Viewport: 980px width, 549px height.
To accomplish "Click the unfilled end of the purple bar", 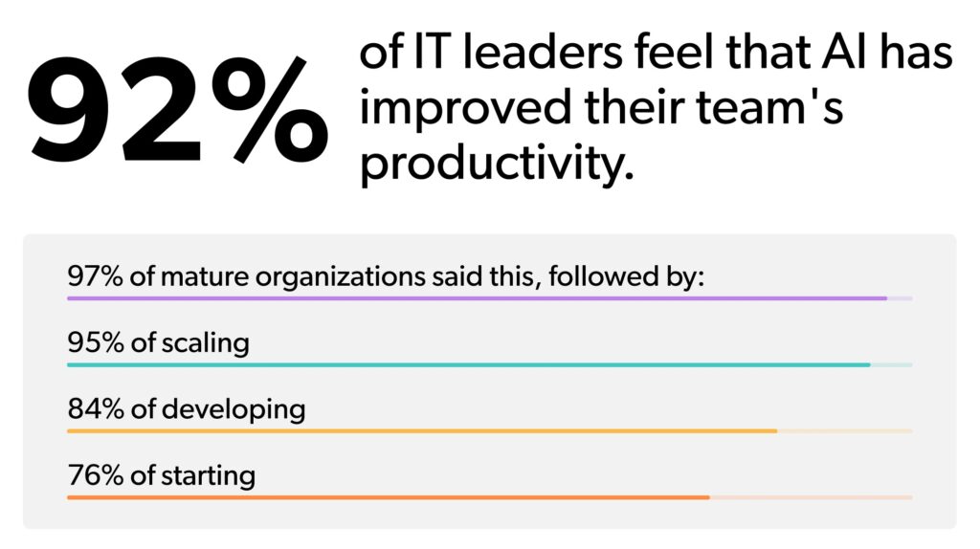I will [x=900, y=298].
